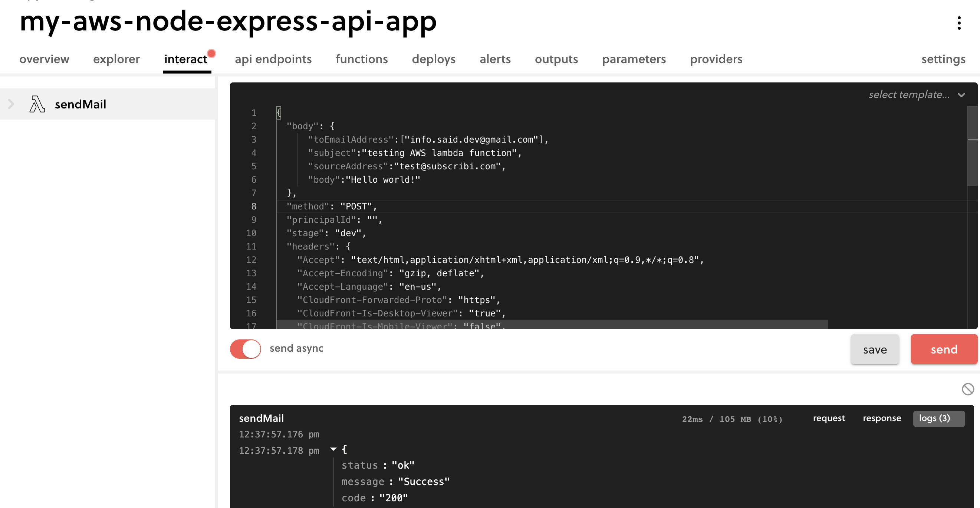This screenshot has height=508, width=980.
Task: Click line 8 method POST in editor
Action: (x=331, y=206)
